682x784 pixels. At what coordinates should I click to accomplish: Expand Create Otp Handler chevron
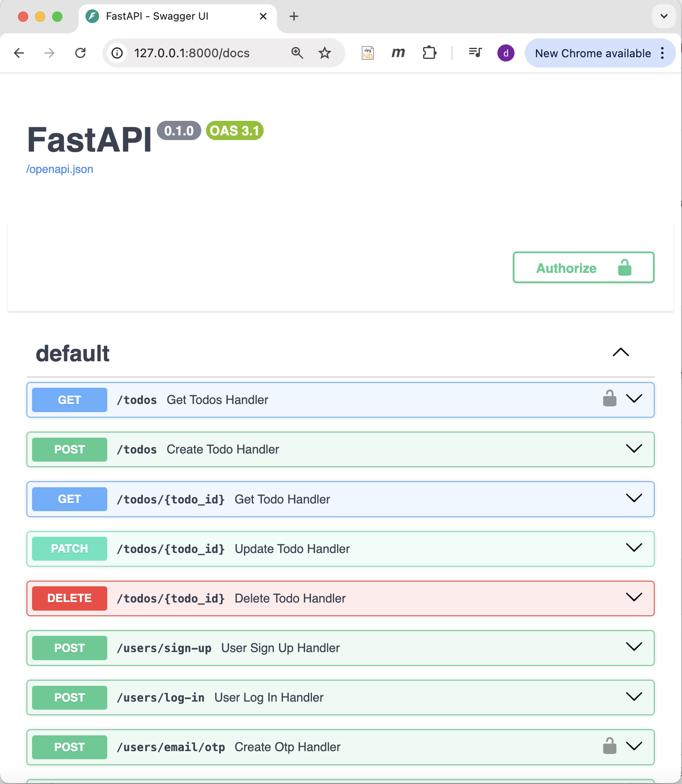click(634, 746)
